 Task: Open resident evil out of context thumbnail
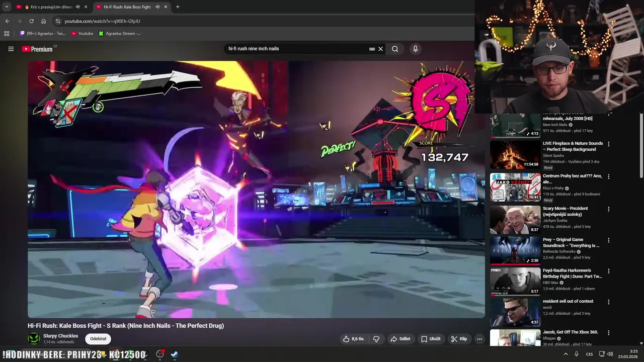point(515,312)
